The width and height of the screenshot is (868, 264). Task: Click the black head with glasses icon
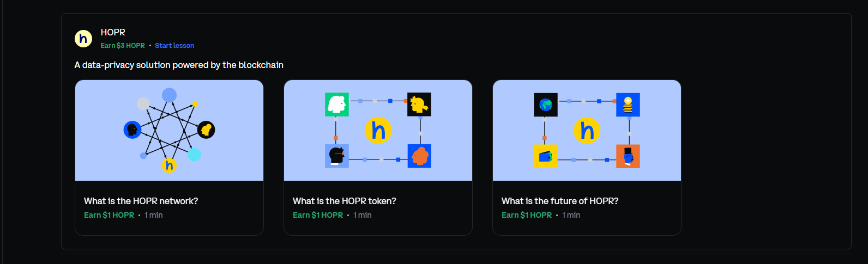point(337,156)
